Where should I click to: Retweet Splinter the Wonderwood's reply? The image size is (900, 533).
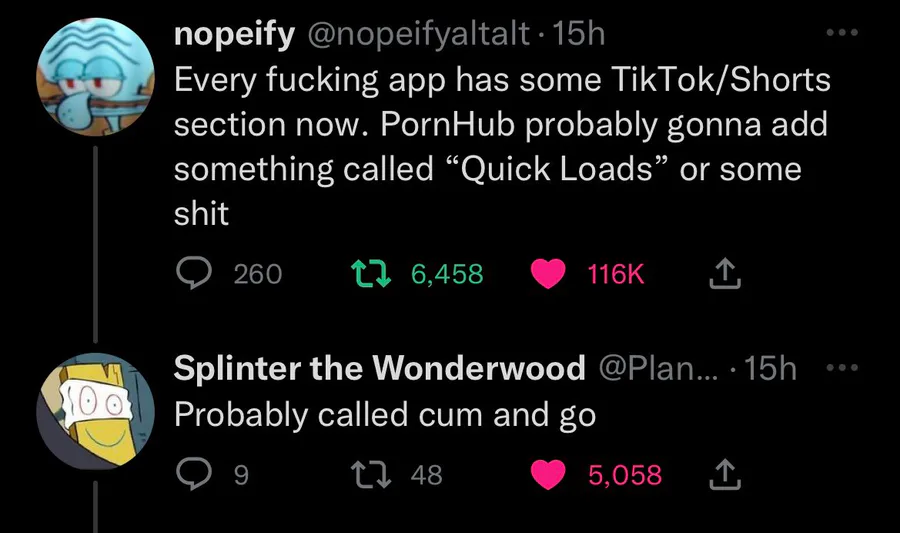pyautogui.click(x=371, y=474)
